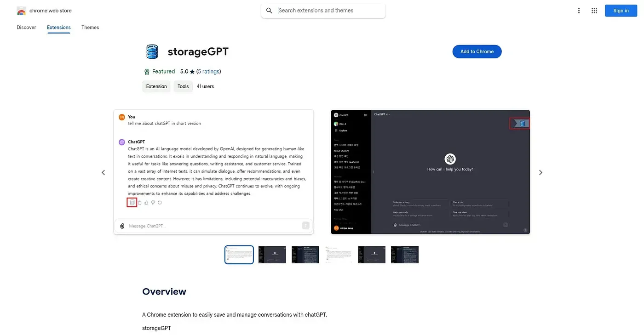The image size is (644, 335).
Task: Focus the Search extensions and themes field
Action: point(323,11)
